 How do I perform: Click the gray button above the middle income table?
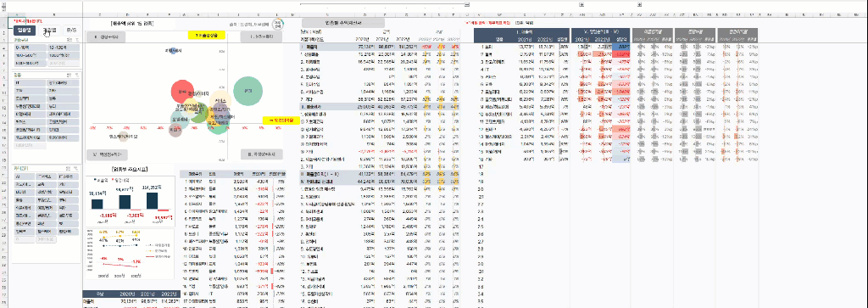coord(342,23)
